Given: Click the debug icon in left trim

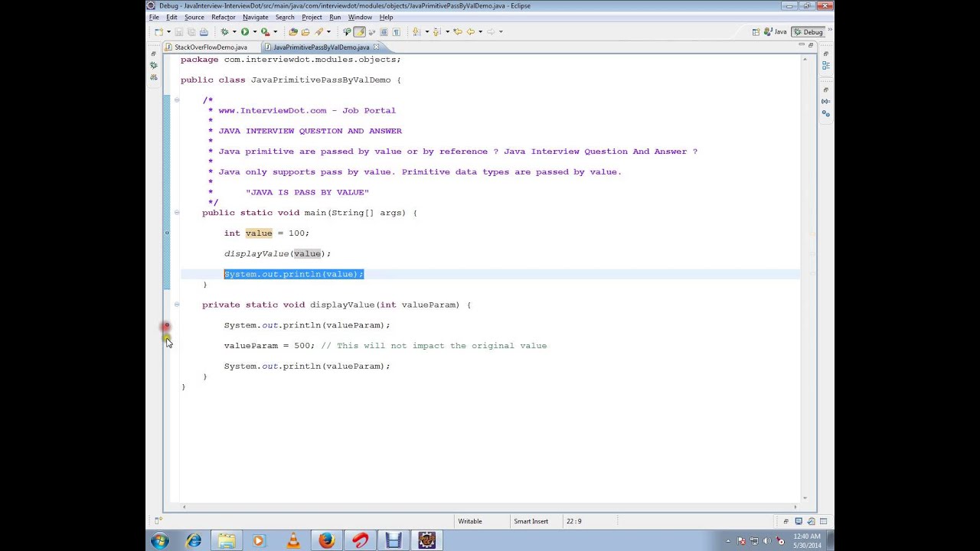Looking at the screenshot, I should pyautogui.click(x=153, y=65).
